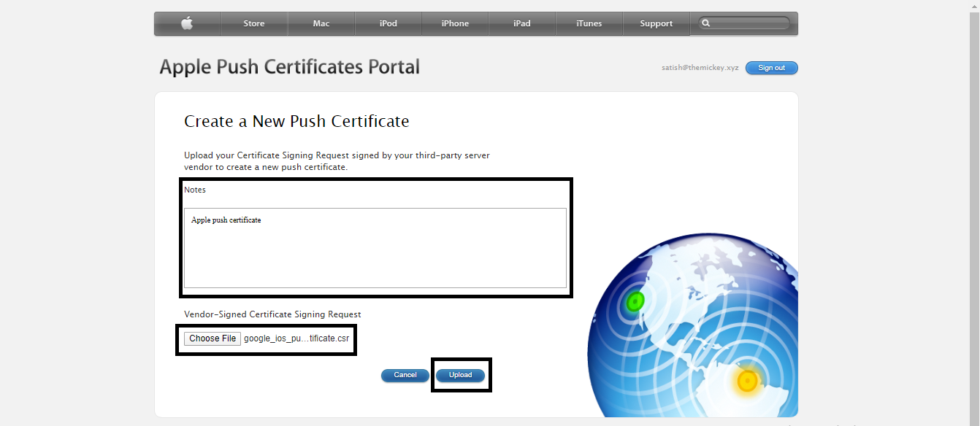The height and width of the screenshot is (426, 980).
Task: Cancel the new push certificate
Action: [x=405, y=375]
